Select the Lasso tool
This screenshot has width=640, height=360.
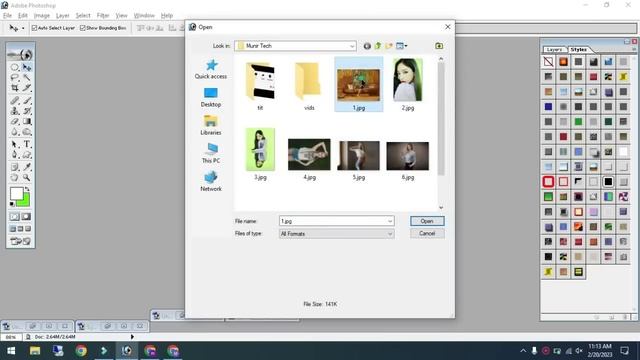point(15,78)
